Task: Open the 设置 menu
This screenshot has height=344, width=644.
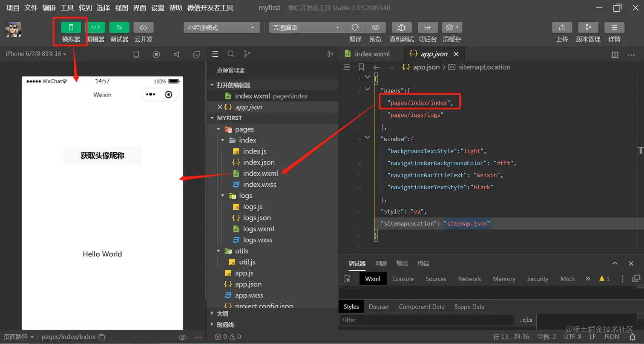Action: coord(158,8)
